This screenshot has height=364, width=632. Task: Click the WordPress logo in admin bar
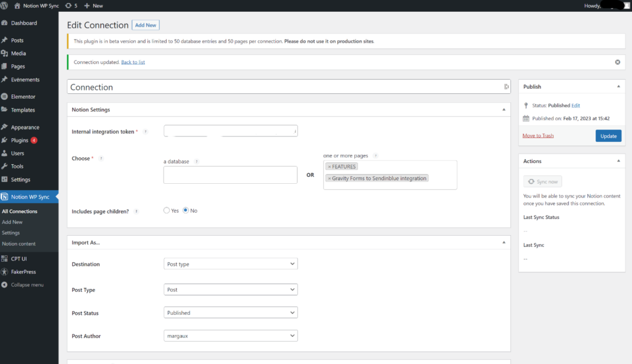5,6
